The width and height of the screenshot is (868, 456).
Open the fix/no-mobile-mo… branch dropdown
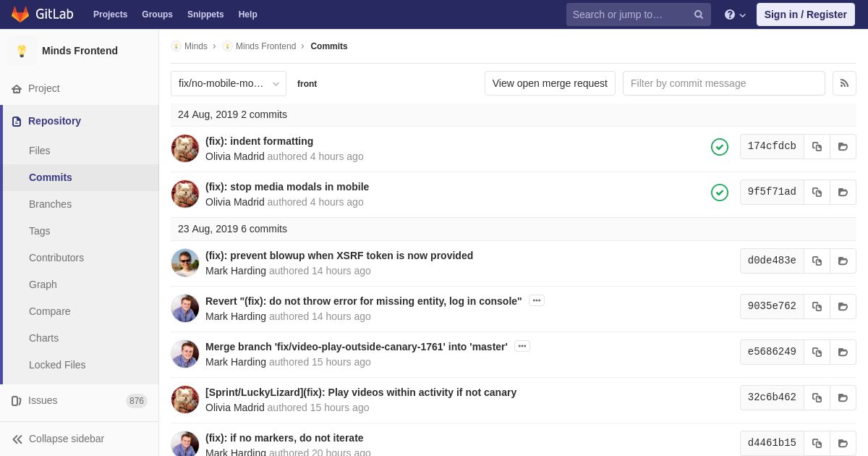tap(229, 83)
